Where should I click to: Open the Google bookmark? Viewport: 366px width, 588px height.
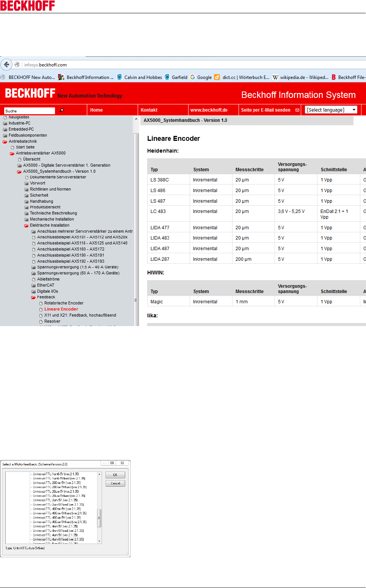201,77
